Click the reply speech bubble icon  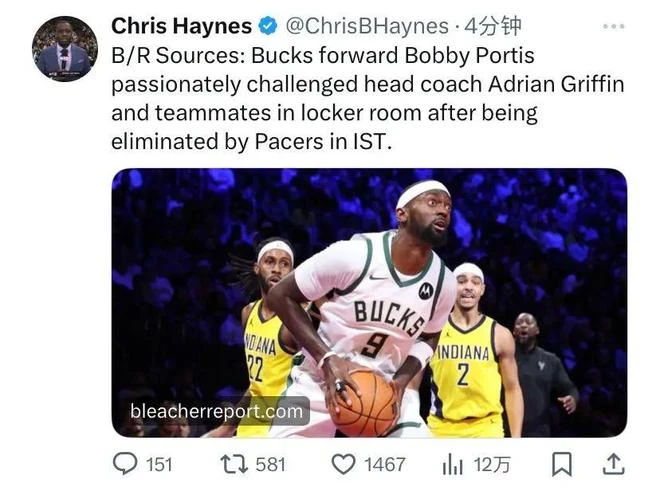pos(125,463)
